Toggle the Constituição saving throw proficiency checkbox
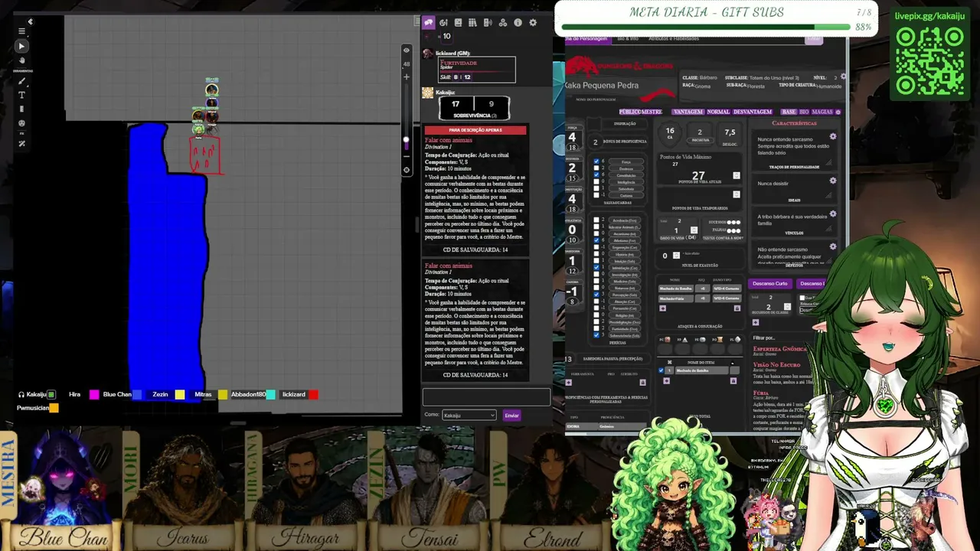 click(597, 174)
